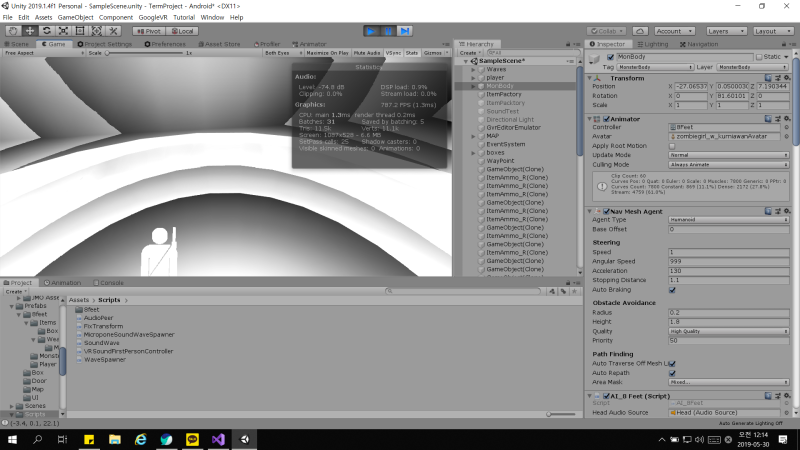The height and width of the screenshot is (450, 800).
Task: Toggle the Pivot handle button
Action: pos(149,31)
